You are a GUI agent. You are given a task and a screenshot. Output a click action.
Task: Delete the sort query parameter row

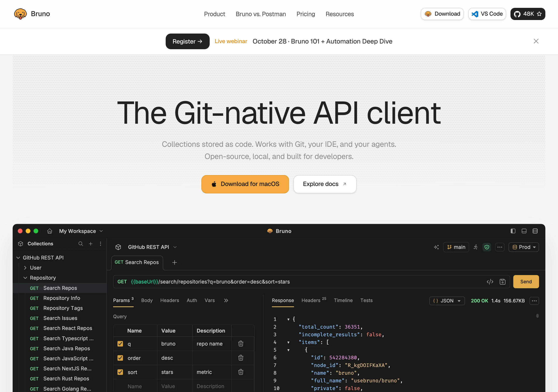click(241, 372)
